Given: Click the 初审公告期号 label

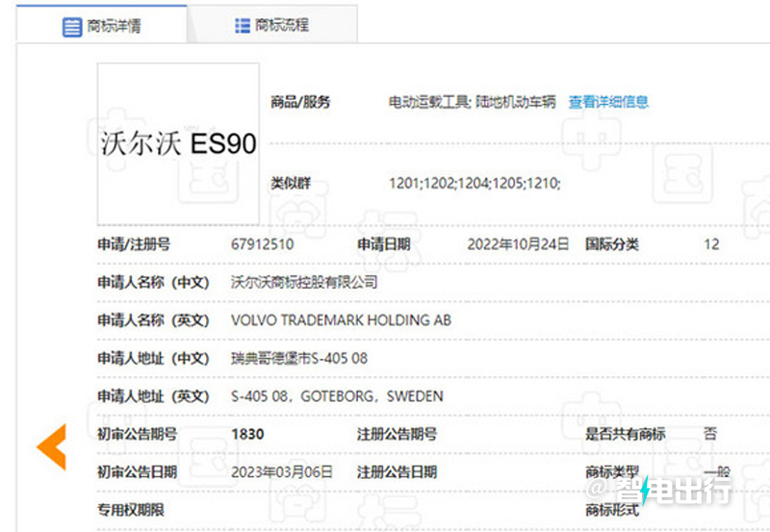Looking at the screenshot, I should click(137, 434).
